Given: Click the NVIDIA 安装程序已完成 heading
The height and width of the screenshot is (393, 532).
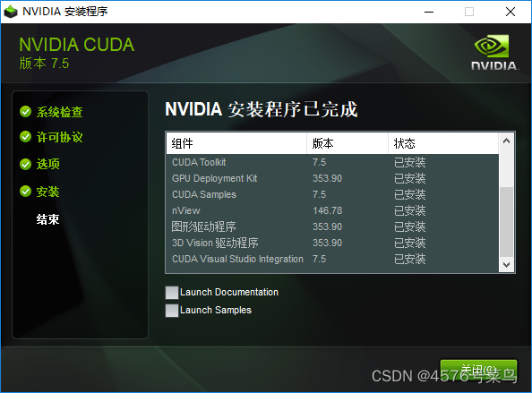Looking at the screenshot, I should tap(262, 109).
